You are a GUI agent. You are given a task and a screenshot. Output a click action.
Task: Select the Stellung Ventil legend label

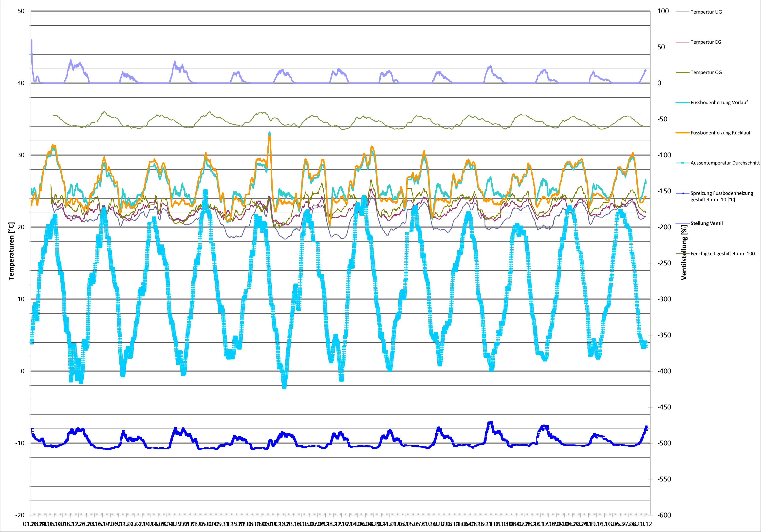pos(706,223)
